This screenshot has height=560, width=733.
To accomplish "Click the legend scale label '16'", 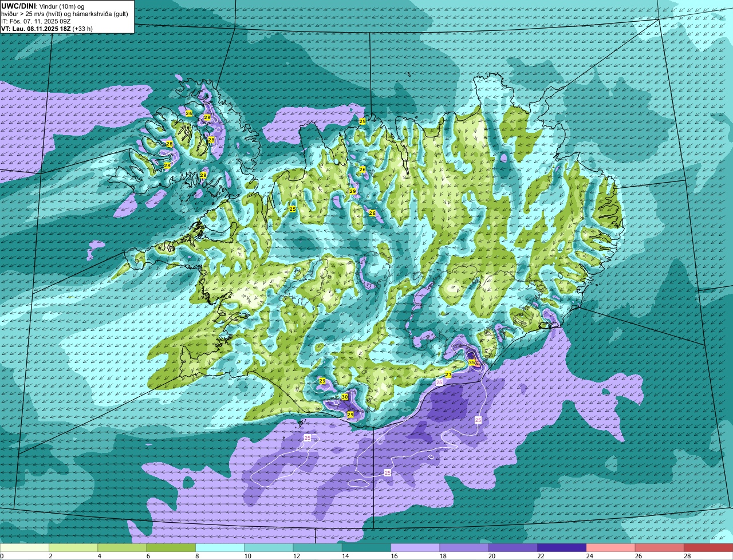I will 393,556.
